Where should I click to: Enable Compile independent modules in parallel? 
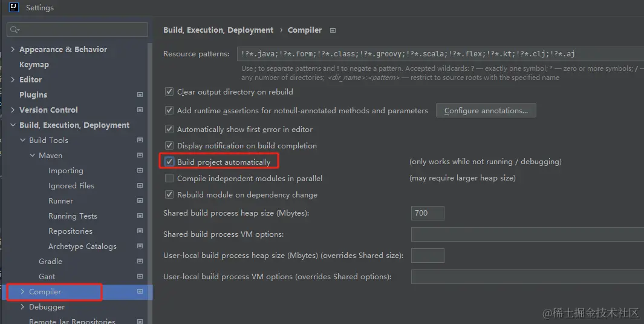(x=169, y=179)
